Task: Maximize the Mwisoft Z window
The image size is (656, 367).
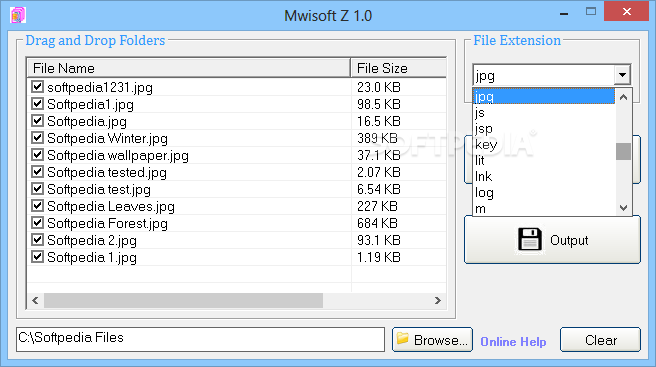Action: tap(591, 12)
